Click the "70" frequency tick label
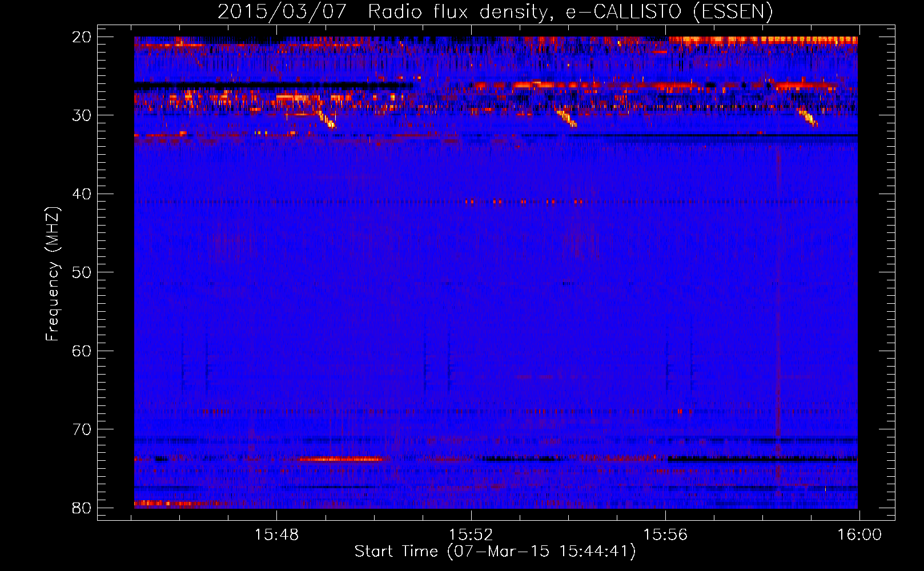The image size is (924, 571). [82, 429]
